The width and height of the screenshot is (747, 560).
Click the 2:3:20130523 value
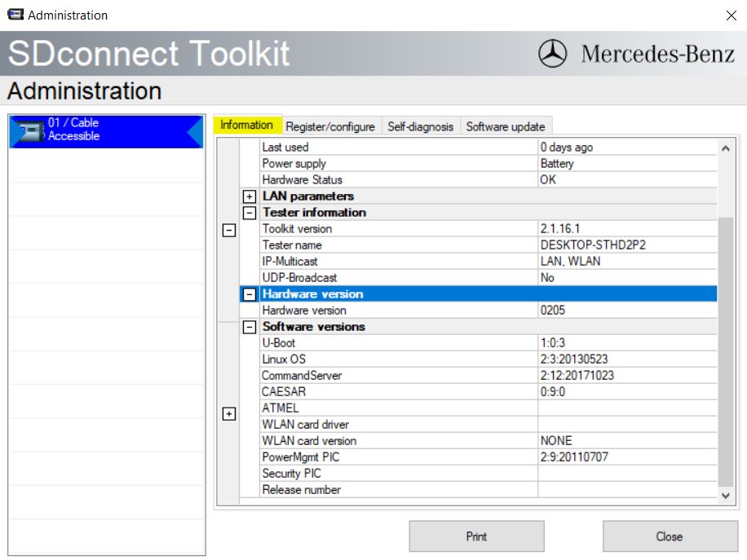(573, 359)
